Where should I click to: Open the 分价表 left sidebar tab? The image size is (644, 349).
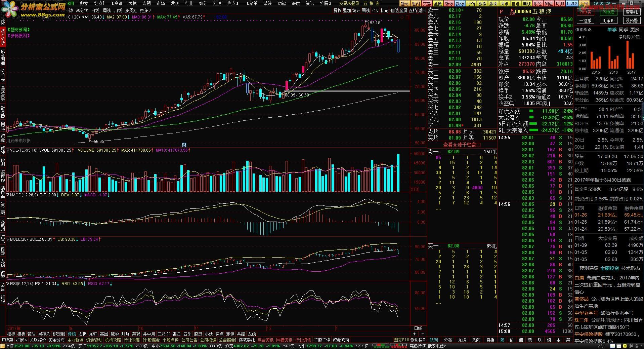coord(3,75)
